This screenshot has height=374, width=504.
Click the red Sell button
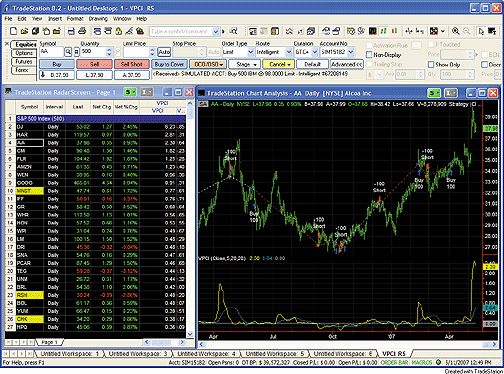(x=94, y=64)
